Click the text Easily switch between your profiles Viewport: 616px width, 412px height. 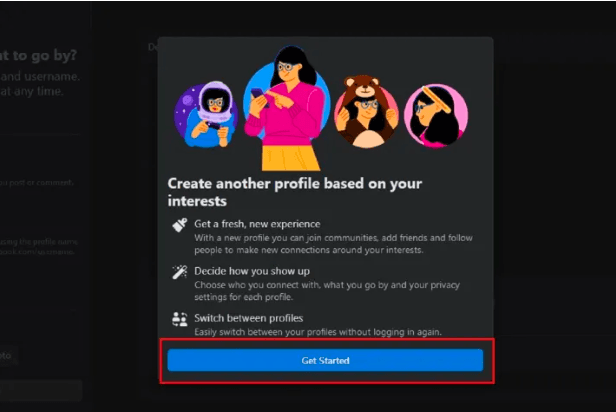(318, 332)
